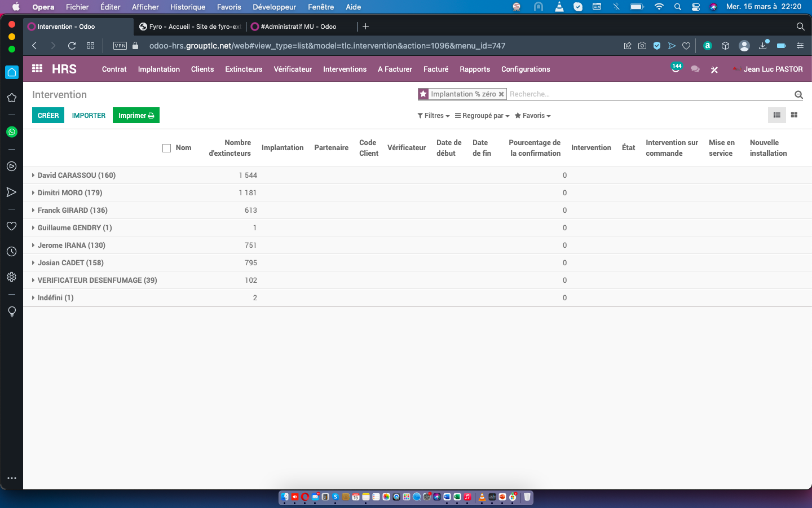Switch to the #Administratif MU tab
The height and width of the screenshot is (508, 812).
coord(298,27)
